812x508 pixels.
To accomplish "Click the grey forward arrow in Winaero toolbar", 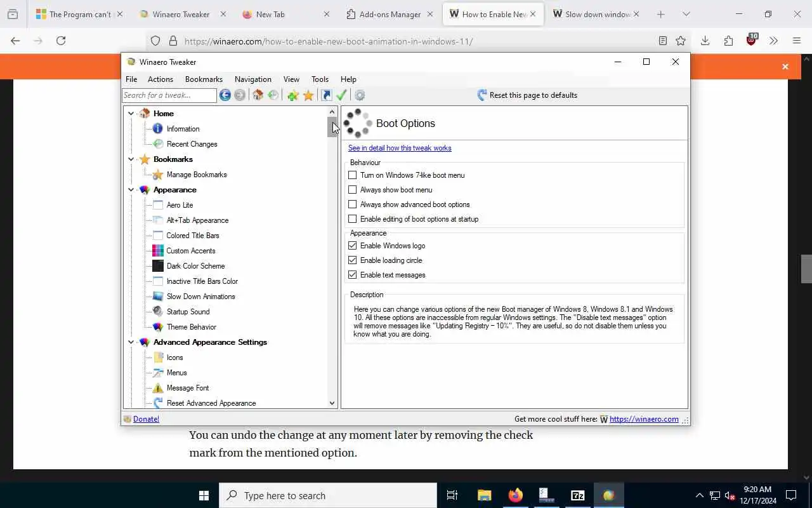I will pos(240,95).
